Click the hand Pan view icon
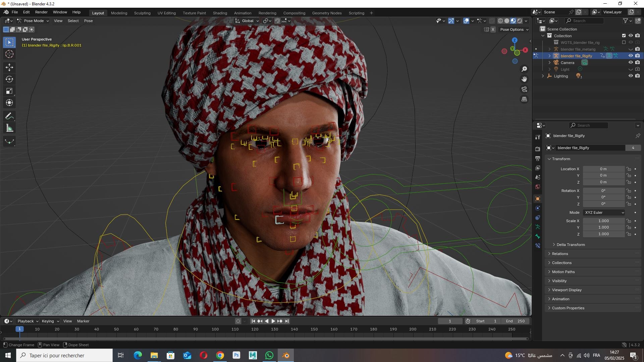 (x=524, y=79)
